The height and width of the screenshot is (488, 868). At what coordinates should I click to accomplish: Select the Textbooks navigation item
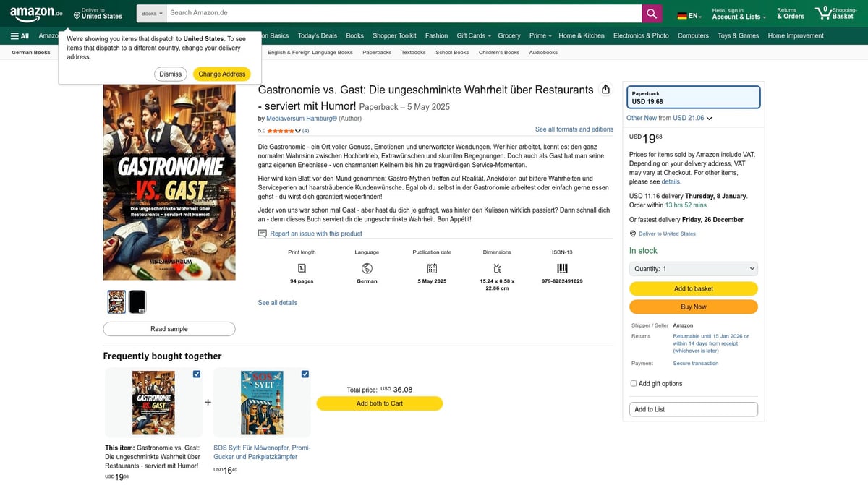pyautogui.click(x=413, y=52)
